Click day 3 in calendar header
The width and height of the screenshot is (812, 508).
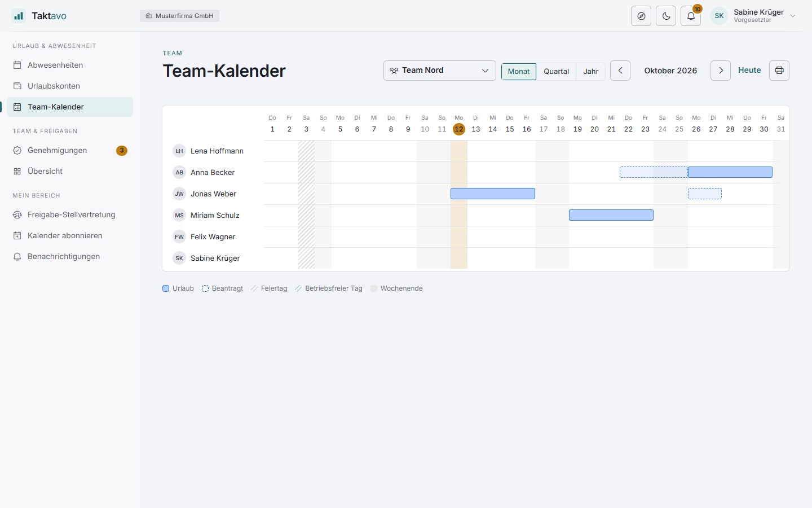(x=306, y=129)
